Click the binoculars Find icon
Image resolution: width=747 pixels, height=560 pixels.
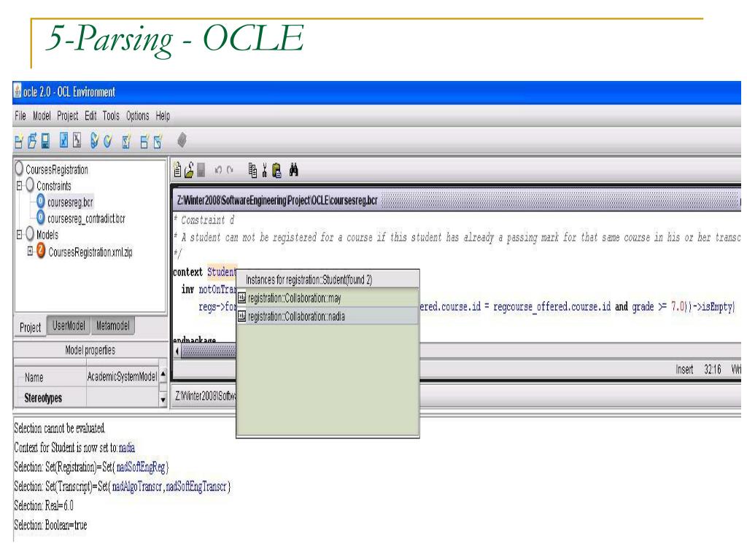pos(293,170)
